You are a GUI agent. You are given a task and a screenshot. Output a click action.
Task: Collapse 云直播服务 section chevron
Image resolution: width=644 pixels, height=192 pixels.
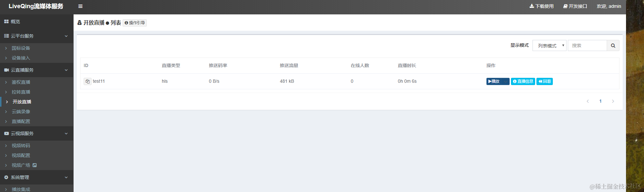point(66,70)
